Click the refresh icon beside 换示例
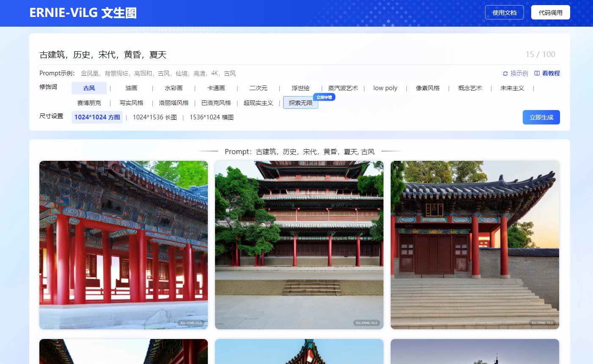 [x=505, y=74]
